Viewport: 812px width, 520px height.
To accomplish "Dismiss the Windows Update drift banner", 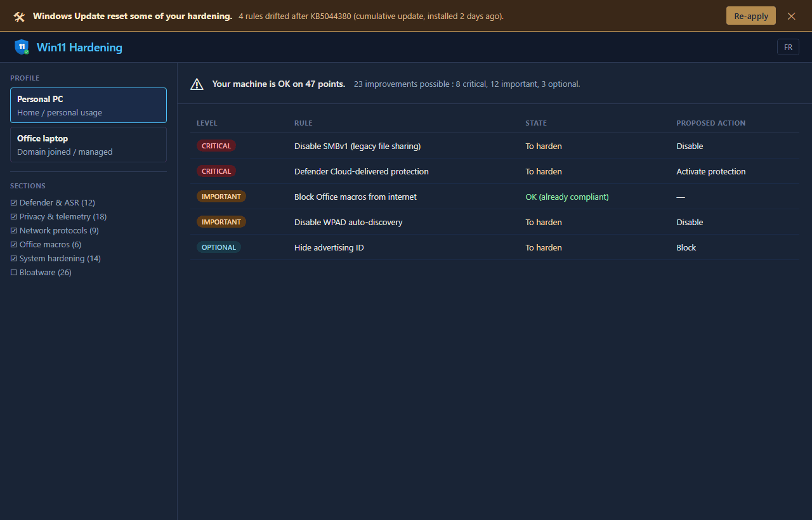I will [791, 16].
